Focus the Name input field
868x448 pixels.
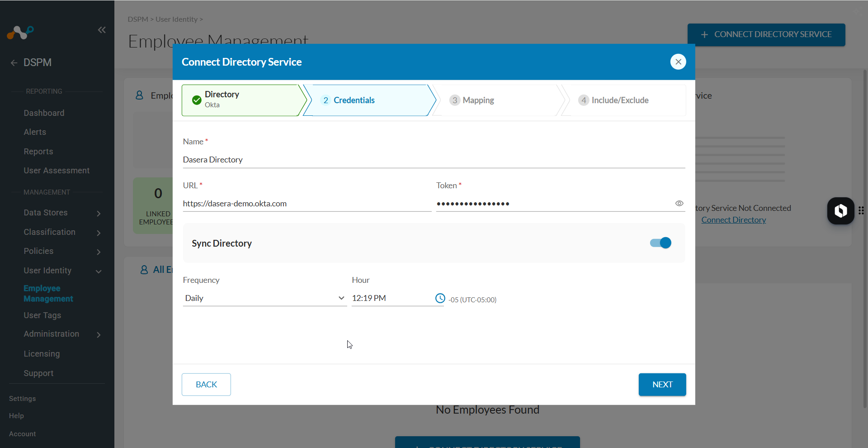click(x=434, y=160)
